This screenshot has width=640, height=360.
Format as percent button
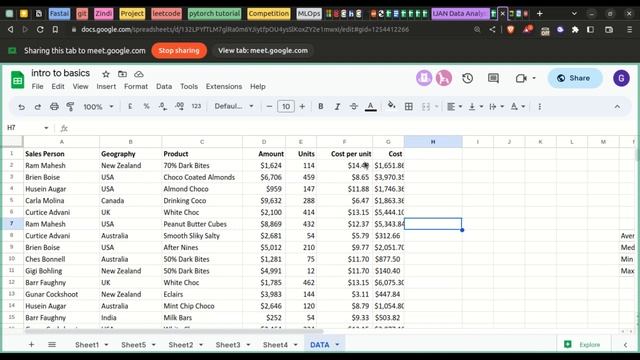click(x=146, y=107)
